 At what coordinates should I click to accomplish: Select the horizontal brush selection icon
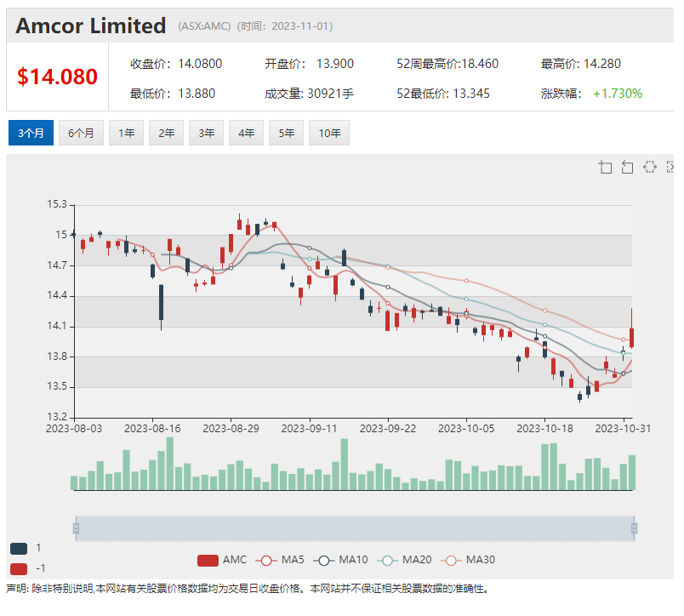[650, 167]
